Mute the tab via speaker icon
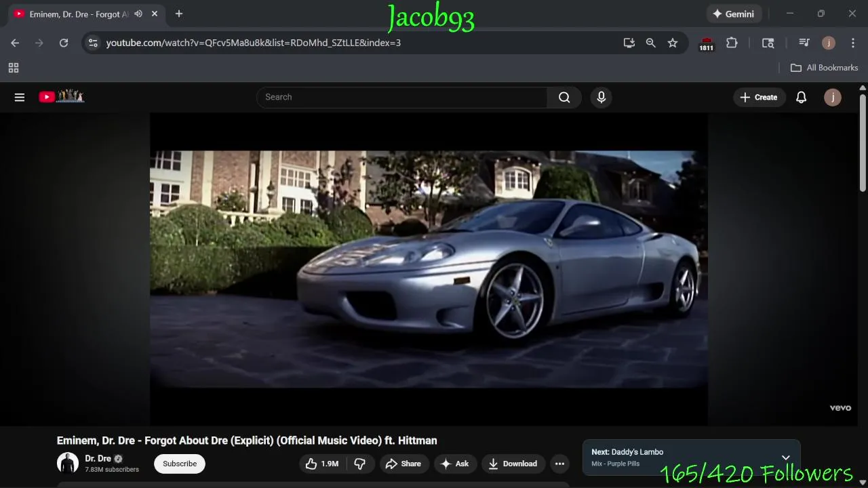 click(x=138, y=14)
